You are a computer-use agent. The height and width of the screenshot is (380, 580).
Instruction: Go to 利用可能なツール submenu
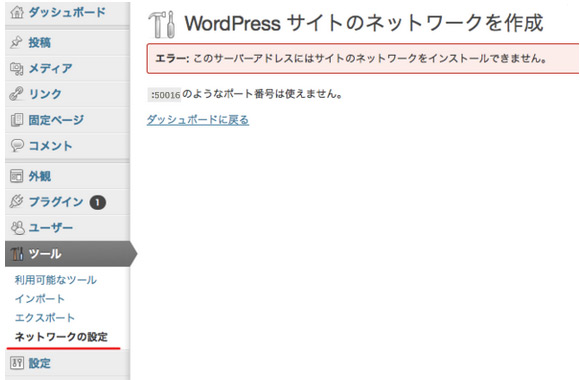[56, 280]
